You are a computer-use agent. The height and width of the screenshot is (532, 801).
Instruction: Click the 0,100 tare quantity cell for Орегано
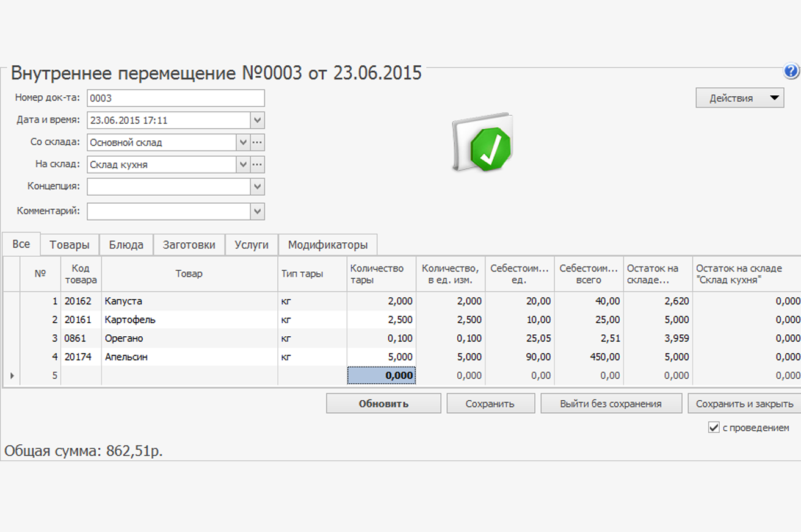pos(382,338)
